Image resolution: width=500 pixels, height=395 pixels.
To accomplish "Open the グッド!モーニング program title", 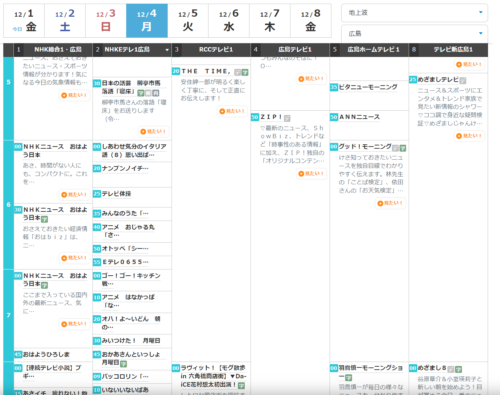I will (x=365, y=146).
